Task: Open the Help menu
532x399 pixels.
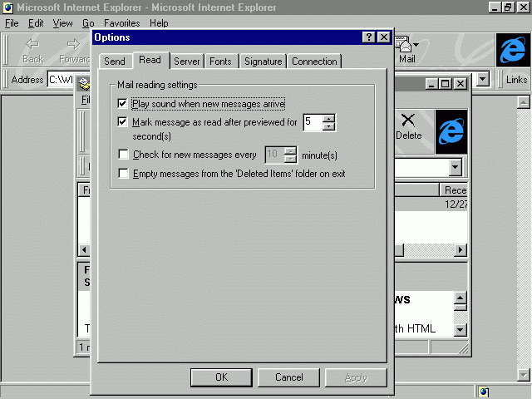Action: [x=159, y=23]
